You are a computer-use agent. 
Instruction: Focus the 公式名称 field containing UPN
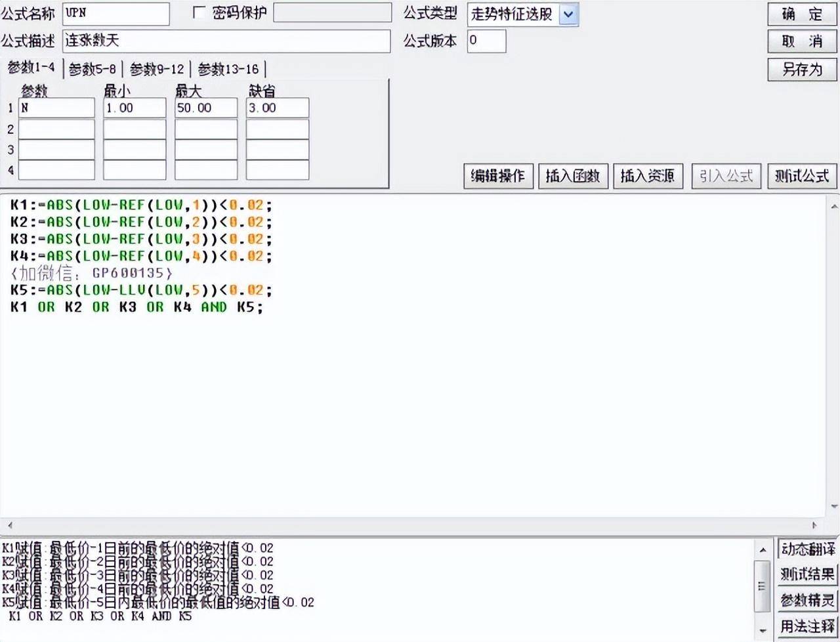[116, 14]
